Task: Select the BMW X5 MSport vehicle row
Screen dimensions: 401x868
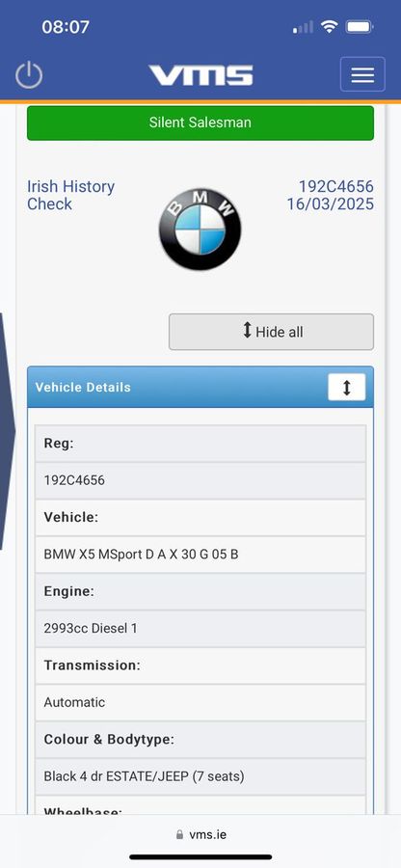Action: [200, 555]
